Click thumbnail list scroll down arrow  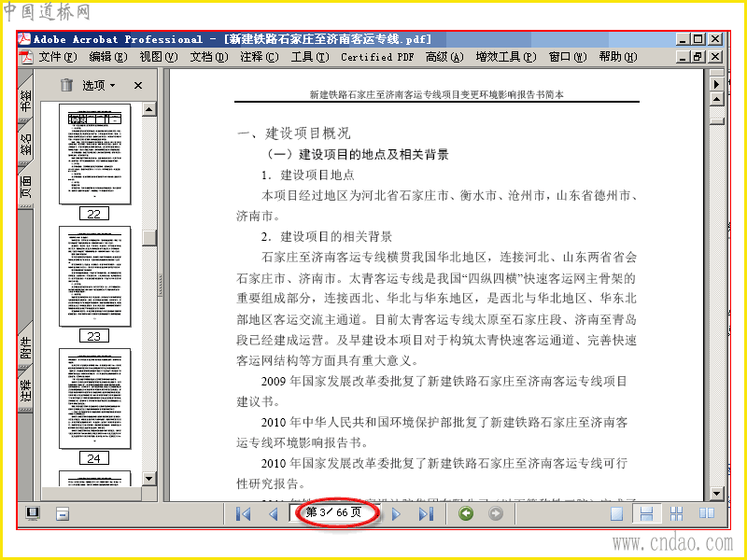coord(148,479)
